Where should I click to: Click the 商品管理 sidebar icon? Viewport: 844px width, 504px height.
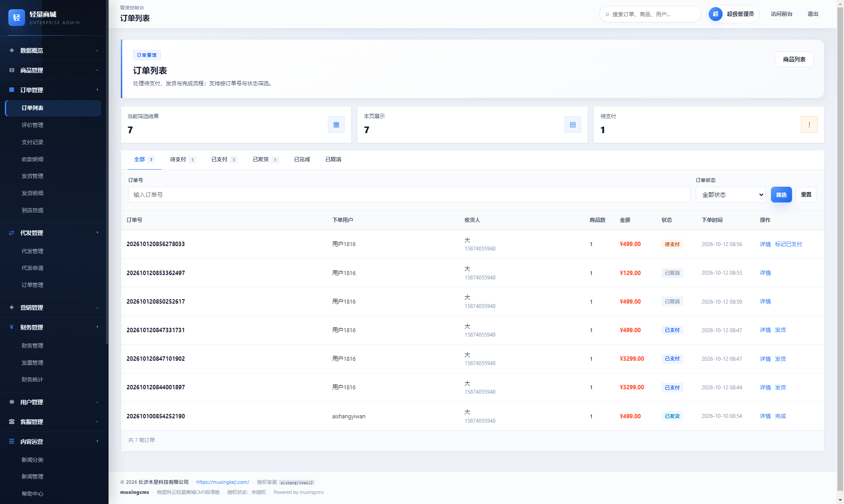tap(12, 70)
